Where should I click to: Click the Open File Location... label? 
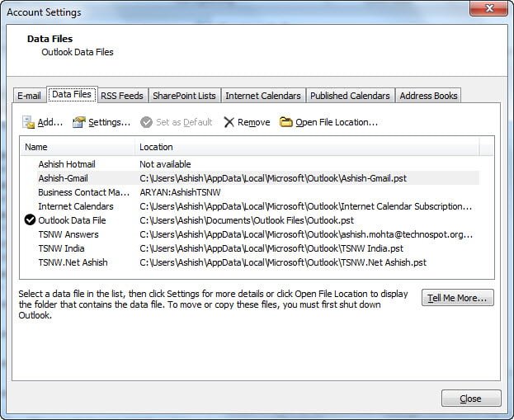point(337,122)
